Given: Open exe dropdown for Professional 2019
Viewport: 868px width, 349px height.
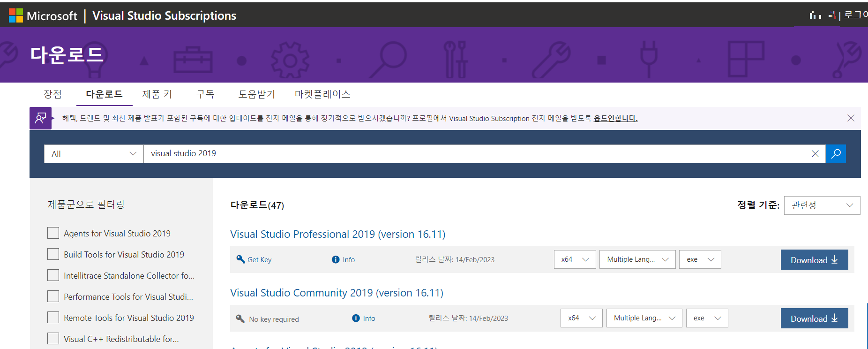Looking at the screenshot, I should [x=700, y=259].
